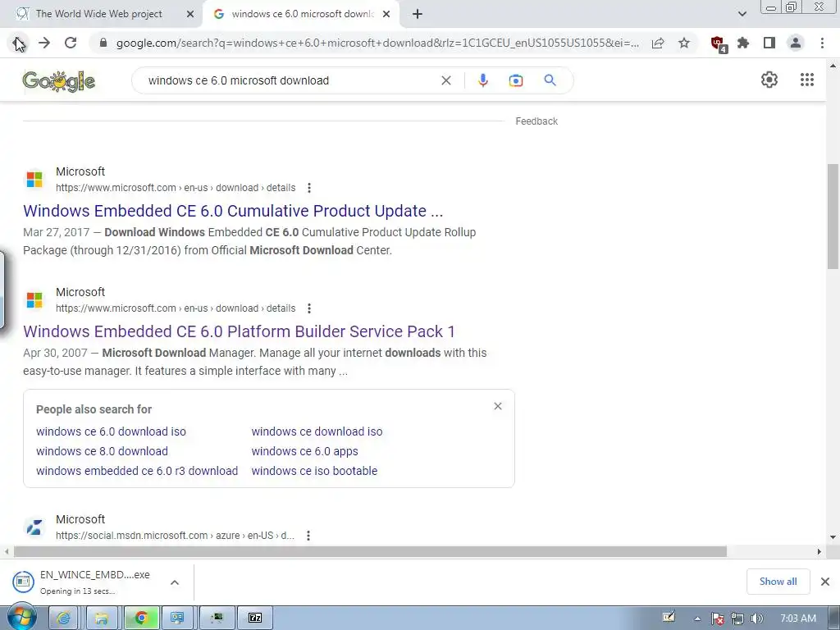Select the windows ce 6.0 microsoft download tab
The width and height of the screenshot is (840, 630).
[x=303, y=14]
